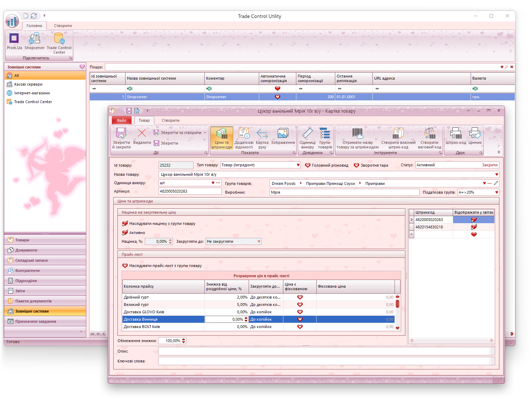The width and height of the screenshot is (532, 401).
Task: Click the Delete (Видалити) red X icon
Action: coord(142,133)
